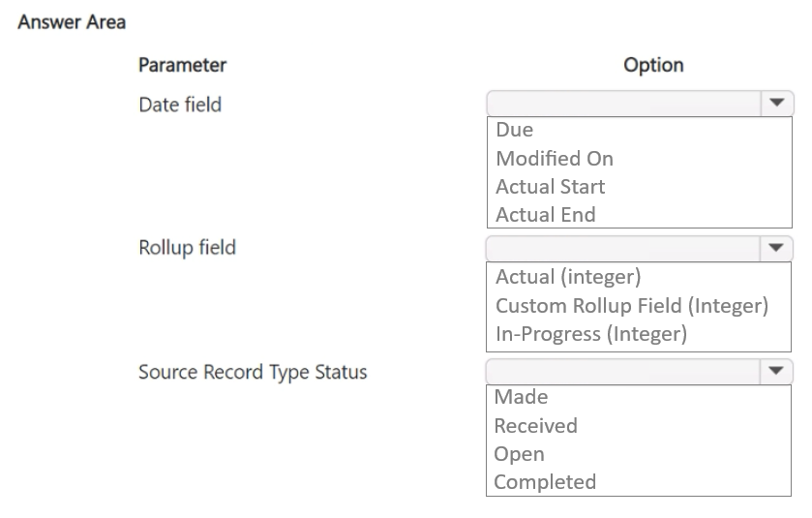
Task: Select Actual End date option
Action: pyautogui.click(x=545, y=214)
